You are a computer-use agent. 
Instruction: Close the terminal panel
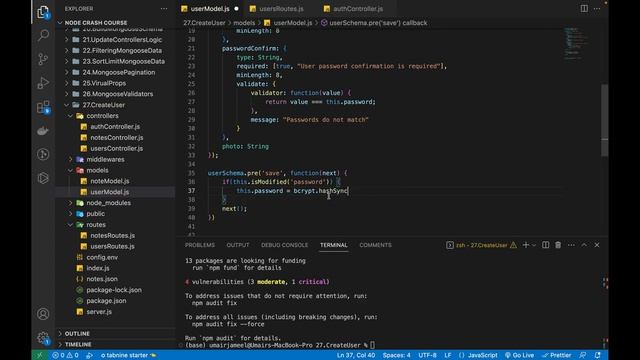tap(597, 245)
